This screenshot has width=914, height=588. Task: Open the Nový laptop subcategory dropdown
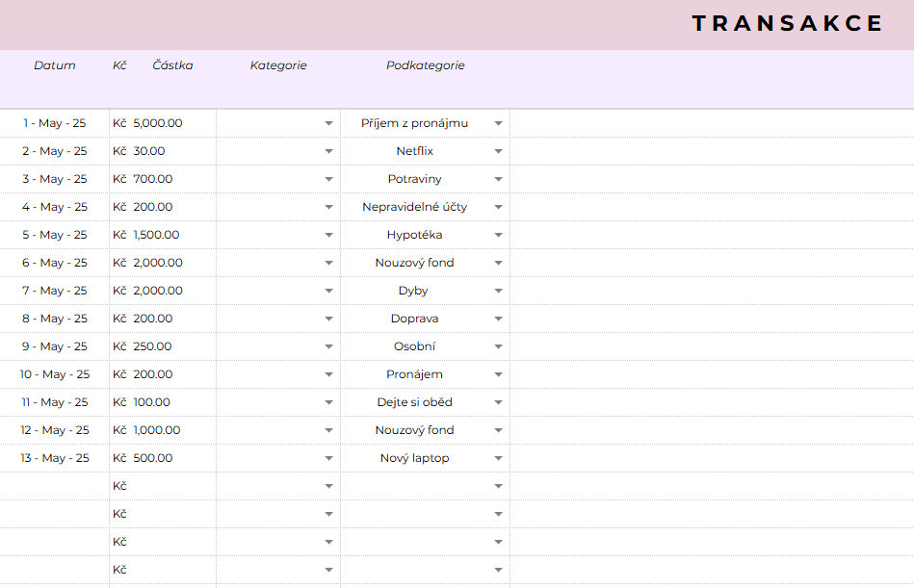[498, 459]
